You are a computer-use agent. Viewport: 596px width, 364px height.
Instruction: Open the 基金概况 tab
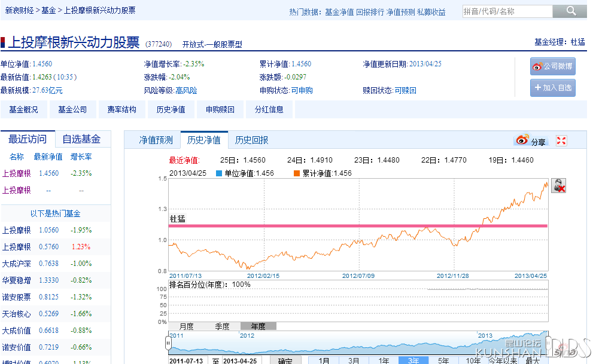click(x=23, y=110)
